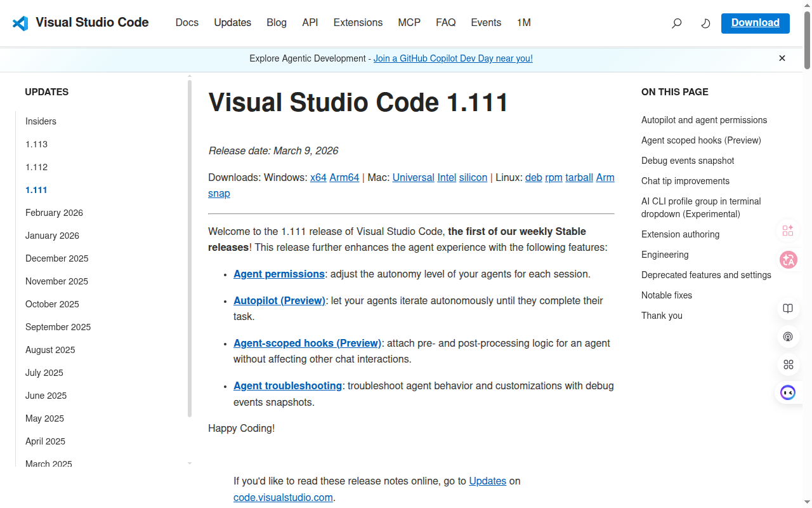Dismiss the Copilot Dev Day banner
The image size is (812, 508).
pyautogui.click(x=782, y=58)
